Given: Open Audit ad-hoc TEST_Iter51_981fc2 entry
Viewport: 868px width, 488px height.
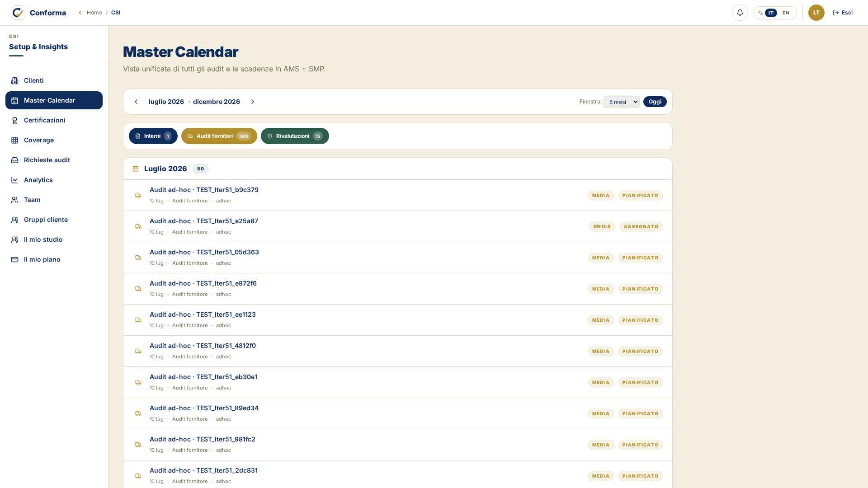Looking at the screenshot, I should [x=398, y=445].
